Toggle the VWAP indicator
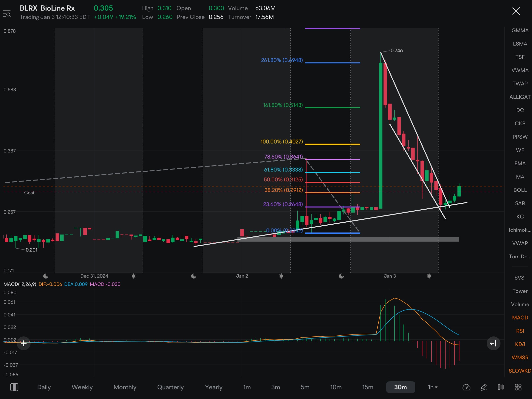This screenshot has width=532, height=399. tap(520, 243)
